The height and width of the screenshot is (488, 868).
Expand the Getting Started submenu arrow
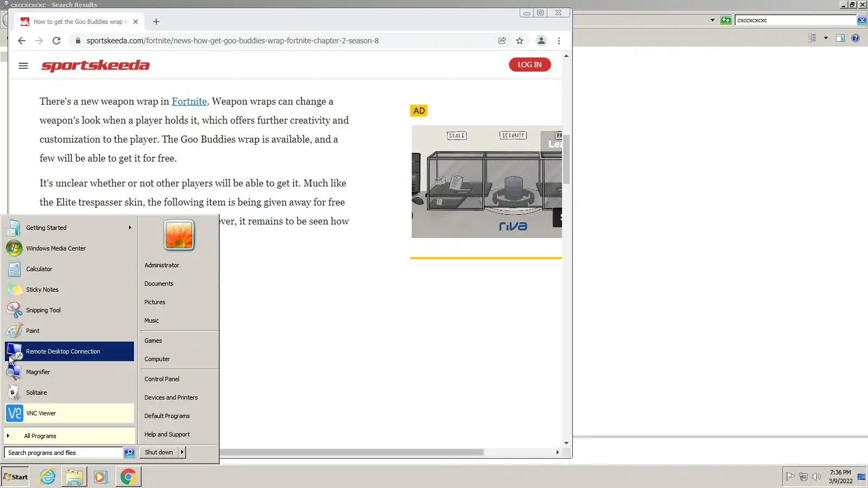point(130,228)
